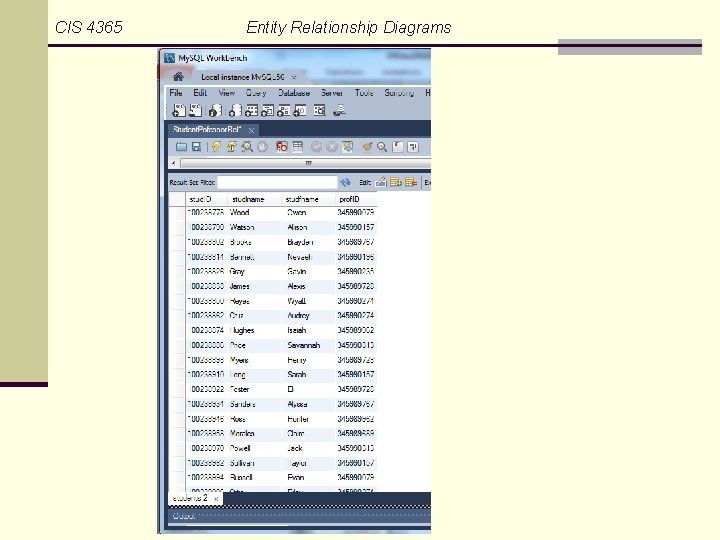The height and width of the screenshot is (540, 720).
Task: Create a new function toolbar icon
Action: point(299,111)
